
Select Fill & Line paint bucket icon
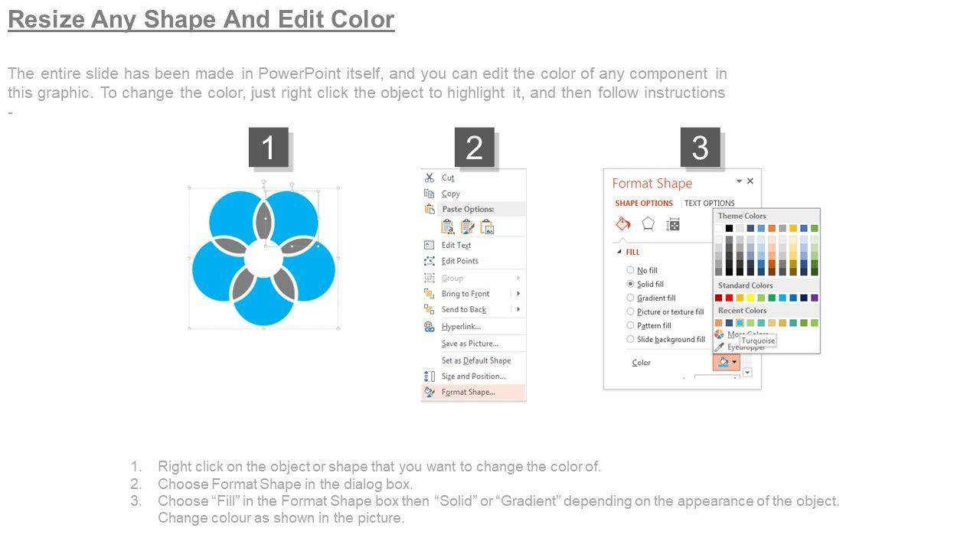623,224
